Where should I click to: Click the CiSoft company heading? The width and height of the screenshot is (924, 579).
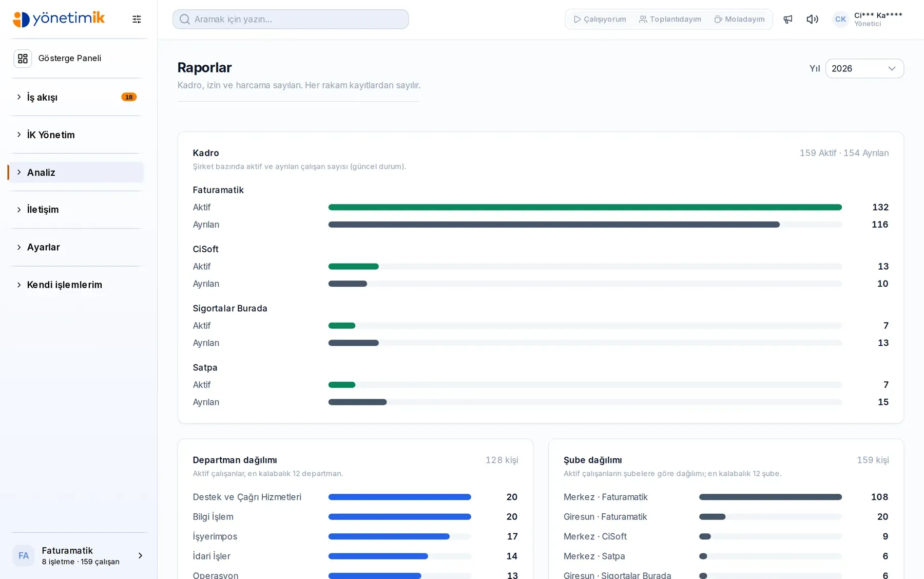point(205,249)
